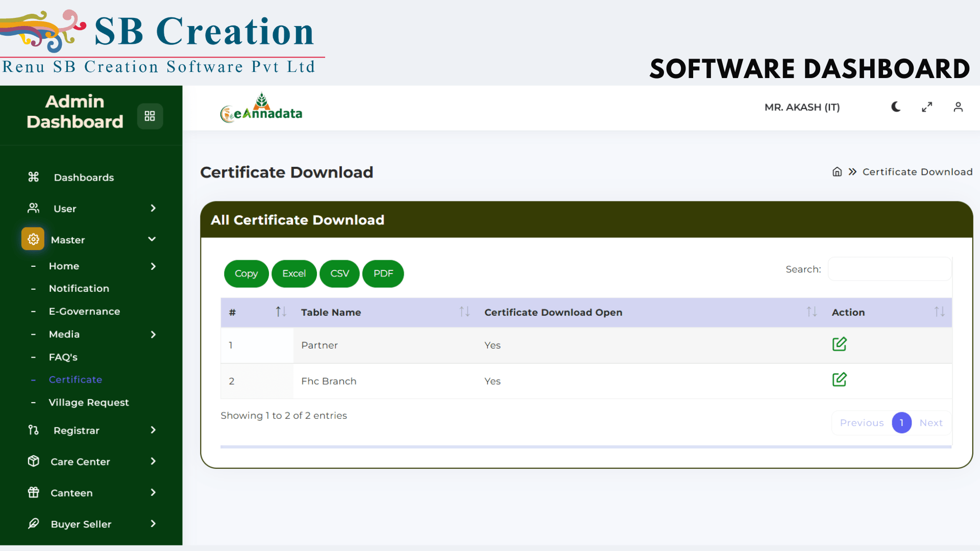The width and height of the screenshot is (980, 551).
Task: Open the Village Request submenu item
Action: 89,403
